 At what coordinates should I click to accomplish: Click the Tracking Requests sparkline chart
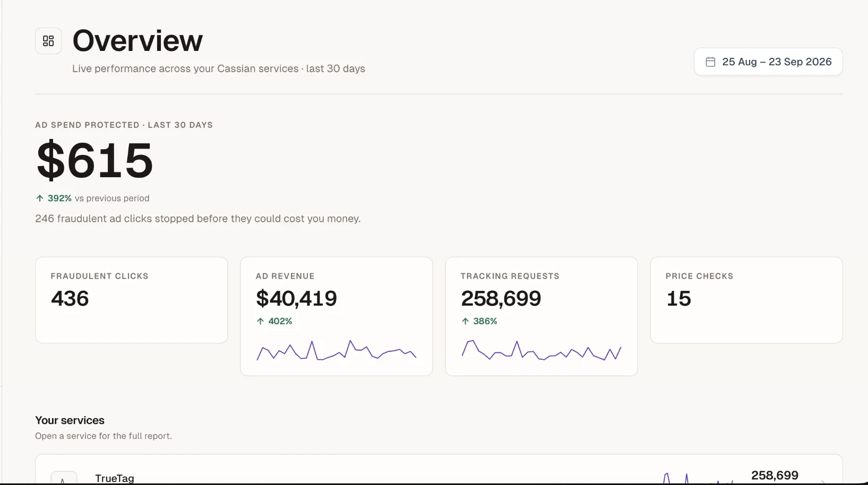point(542,350)
